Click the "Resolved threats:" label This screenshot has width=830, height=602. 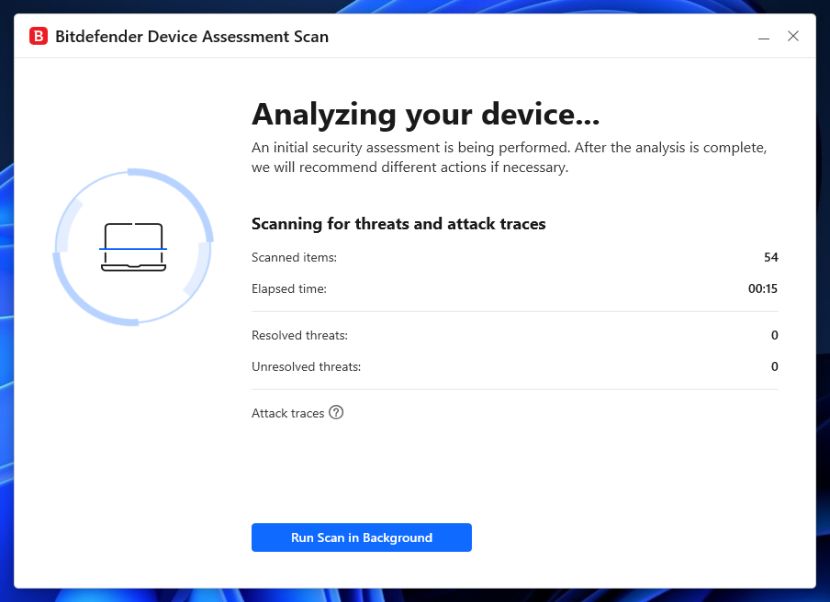(300, 335)
